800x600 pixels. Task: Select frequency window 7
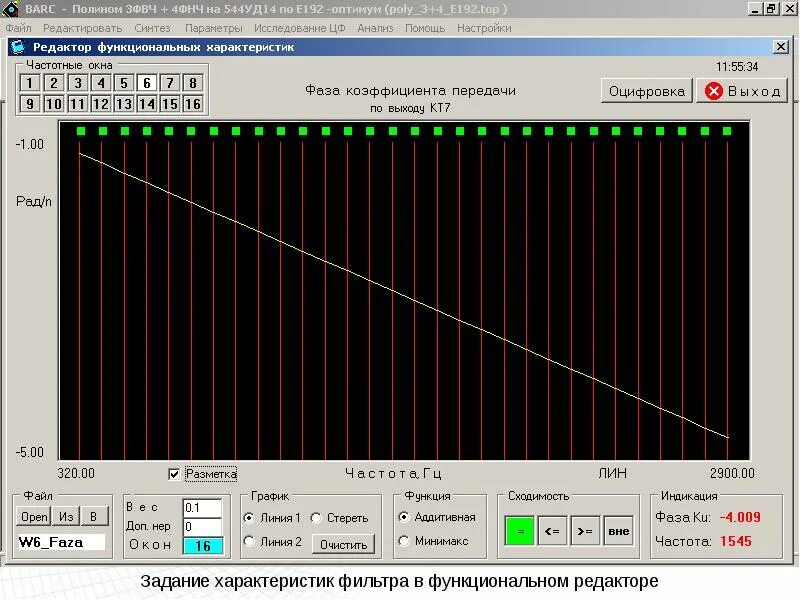click(169, 83)
